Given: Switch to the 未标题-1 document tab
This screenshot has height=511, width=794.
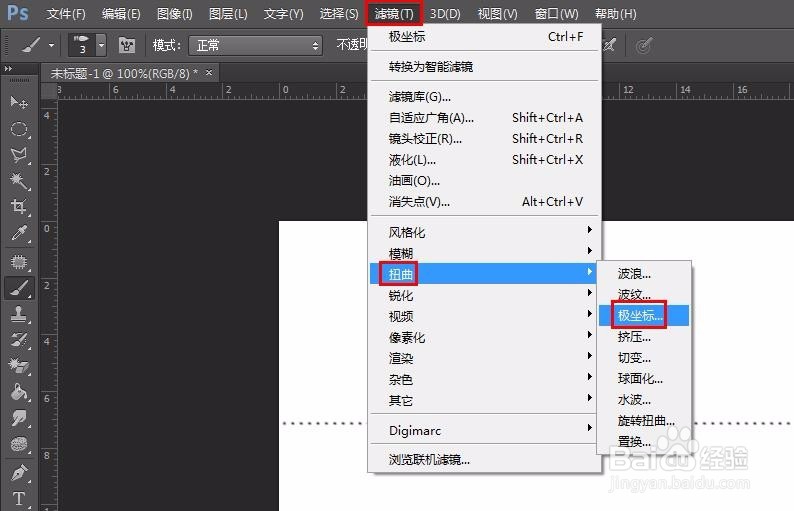Looking at the screenshot, I should click(x=124, y=73).
